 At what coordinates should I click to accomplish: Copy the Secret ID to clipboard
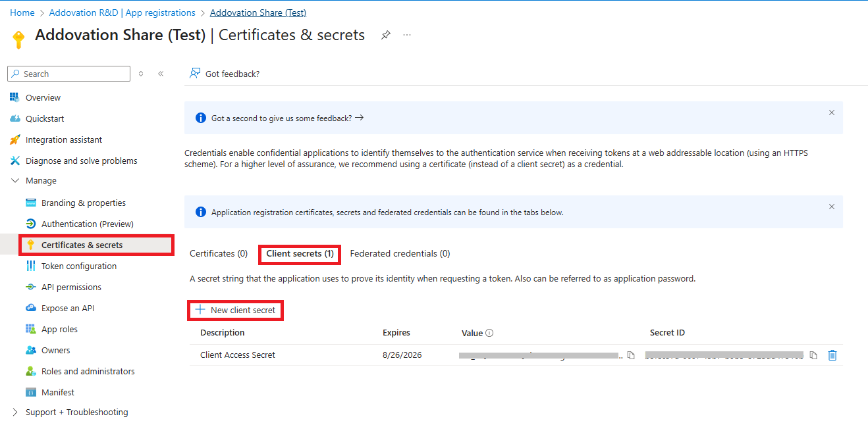(x=813, y=355)
